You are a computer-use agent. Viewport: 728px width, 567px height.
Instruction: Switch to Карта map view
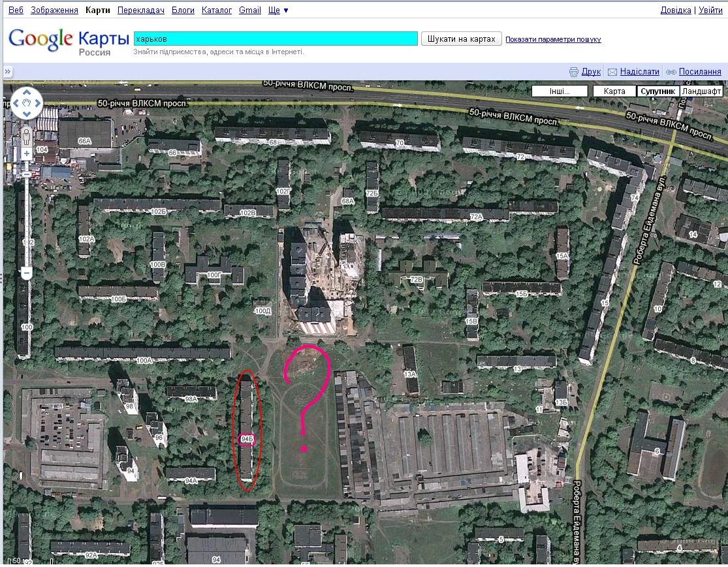click(x=614, y=91)
